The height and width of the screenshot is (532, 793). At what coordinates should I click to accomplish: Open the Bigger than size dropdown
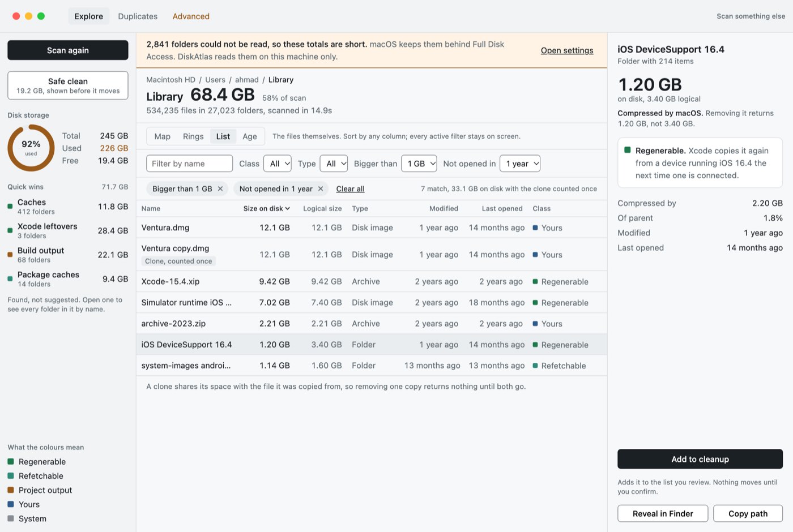(x=419, y=164)
